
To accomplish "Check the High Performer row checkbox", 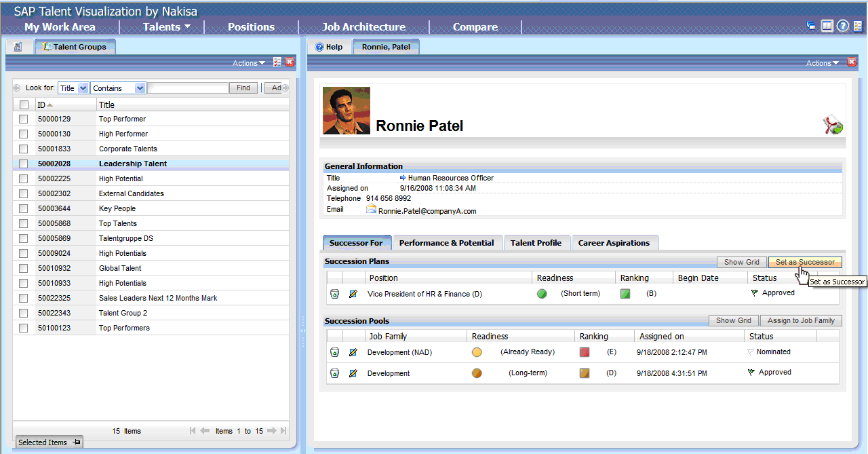I will [24, 134].
